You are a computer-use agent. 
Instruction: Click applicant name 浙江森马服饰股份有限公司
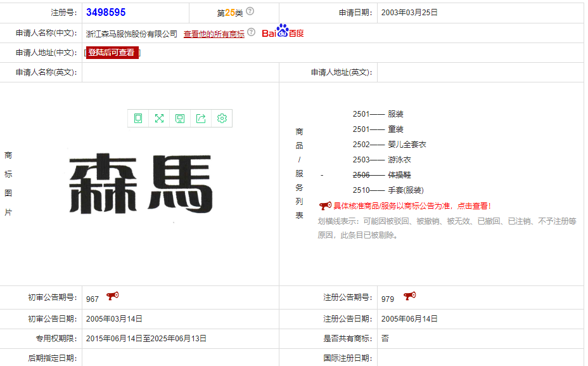132,34
